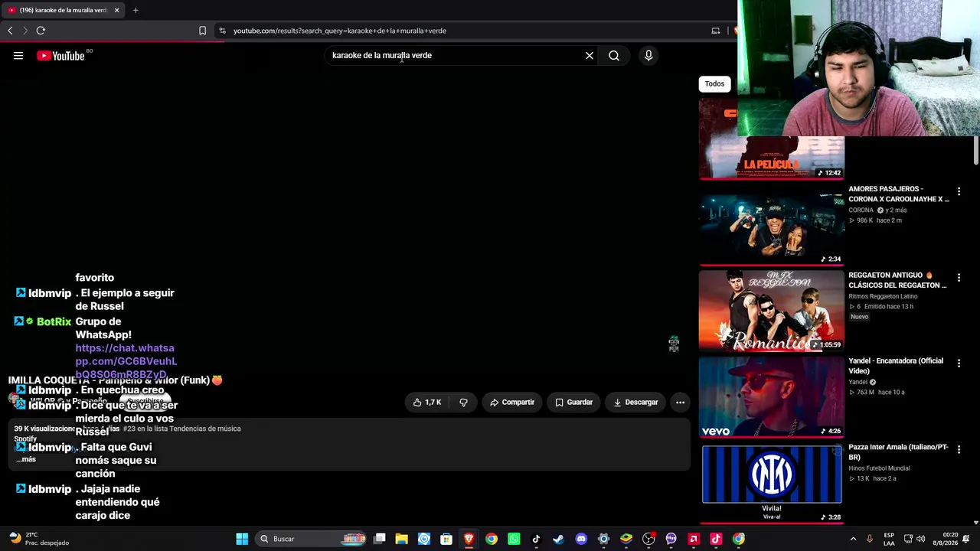Download the video with Descargar

pos(635,403)
